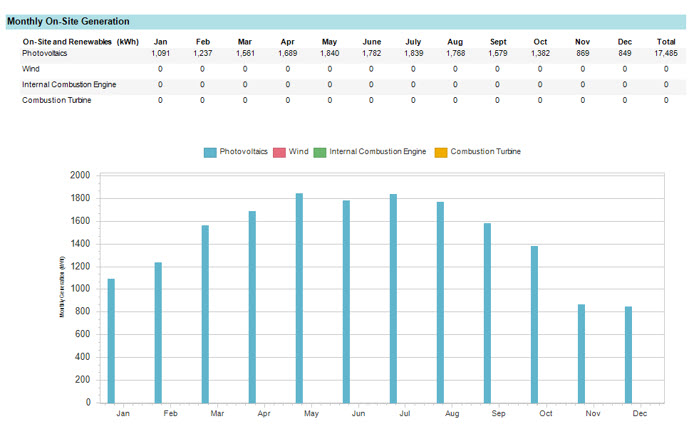Click the Oct column header
Image resolution: width=694 pixels, height=432 pixels.
(x=540, y=42)
